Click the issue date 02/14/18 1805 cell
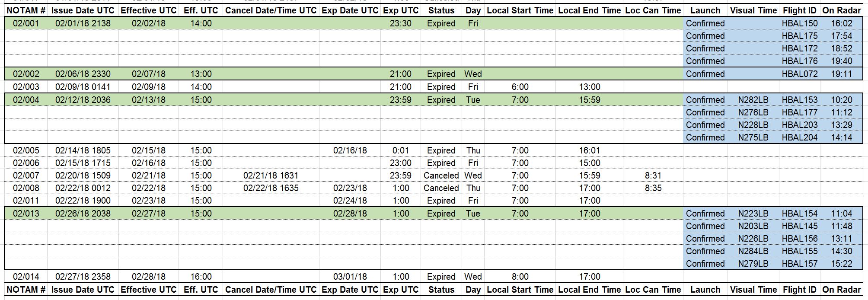This screenshot has height=300, width=868. click(83, 150)
